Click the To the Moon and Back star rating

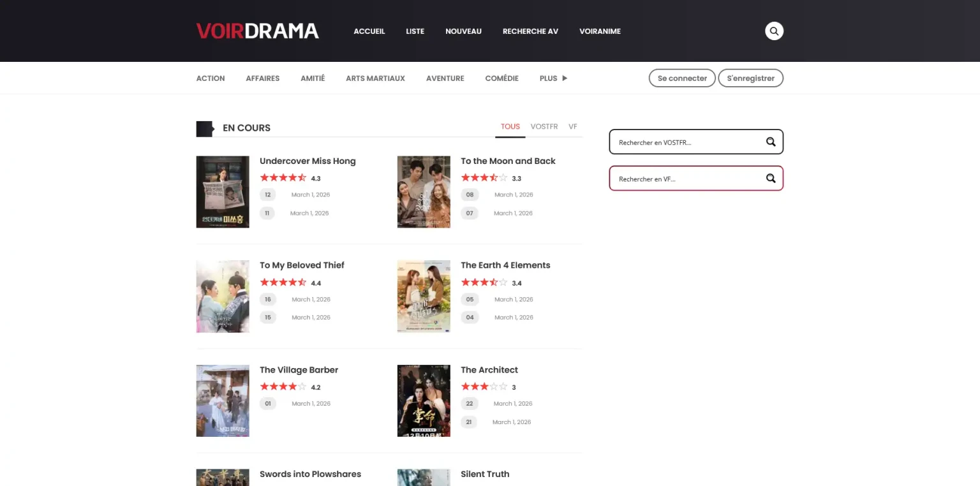(484, 178)
